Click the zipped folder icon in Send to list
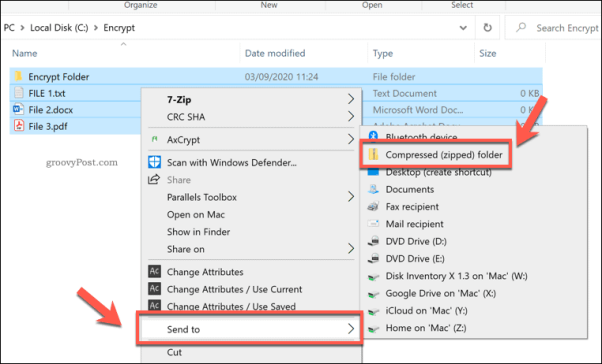602x364 pixels. tap(373, 154)
